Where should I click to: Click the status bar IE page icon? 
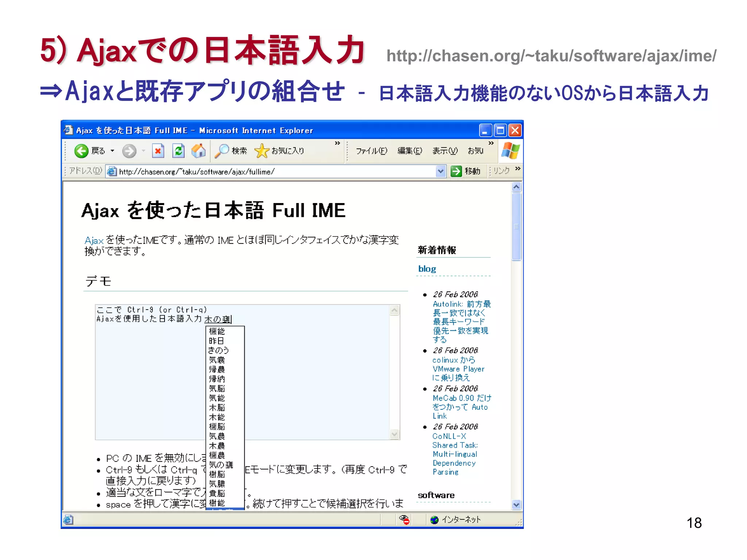pos(69,520)
